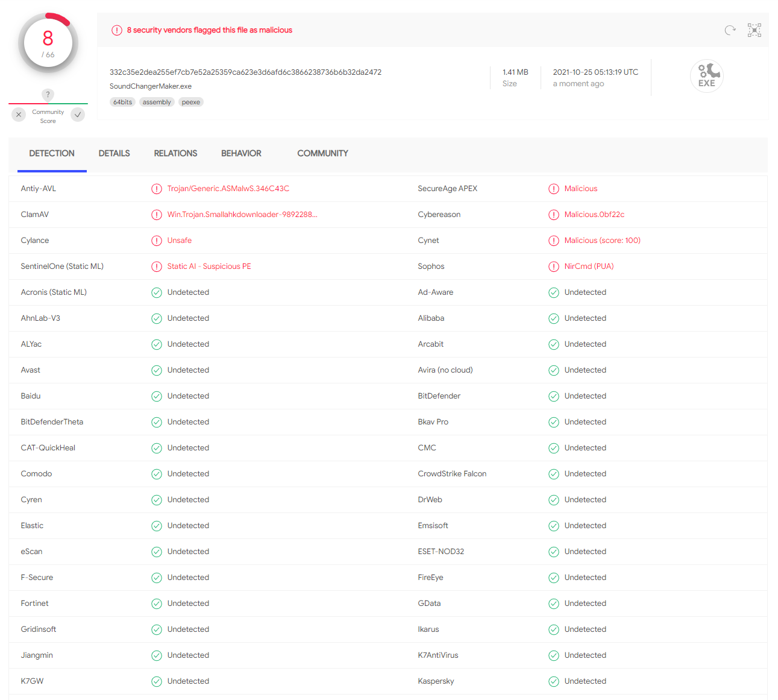Click Antiy-AVL malicious warning icon

tap(157, 189)
